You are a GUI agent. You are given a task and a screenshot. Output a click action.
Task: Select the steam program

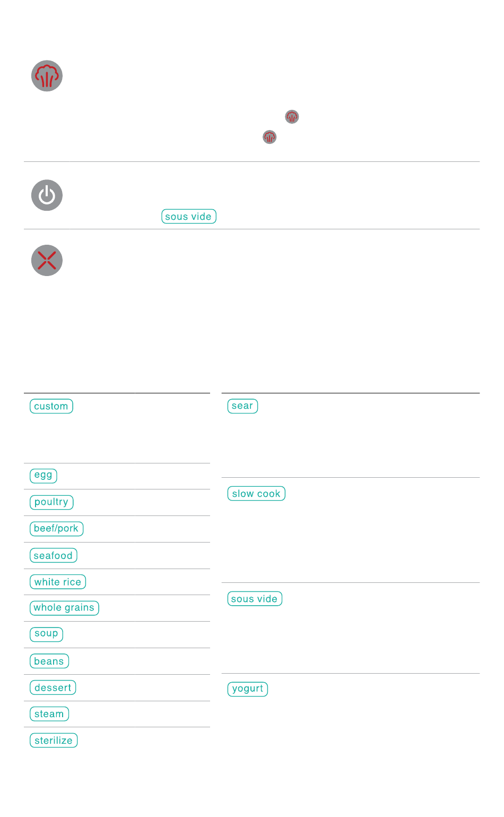pos(49,714)
